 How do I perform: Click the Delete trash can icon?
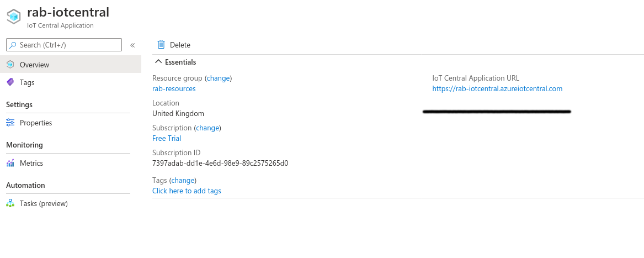pos(161,45)
